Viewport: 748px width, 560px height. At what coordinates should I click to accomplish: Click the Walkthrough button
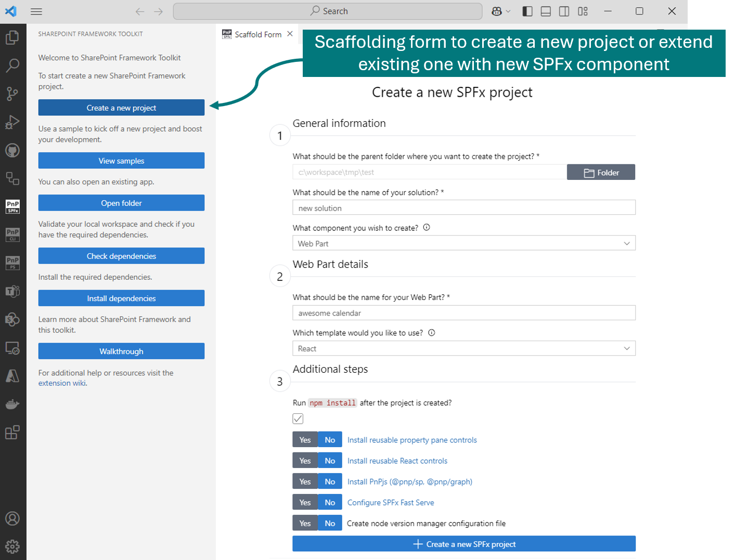click(x=121, y=351)
